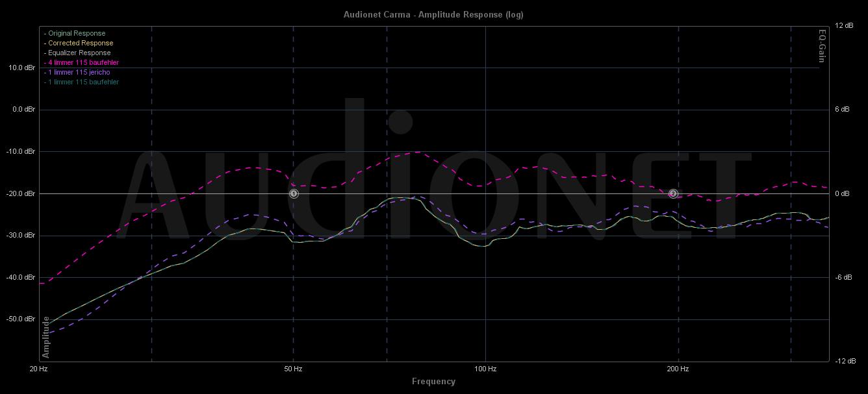Toggle the Corrected Response legend entry

(80, 43)
